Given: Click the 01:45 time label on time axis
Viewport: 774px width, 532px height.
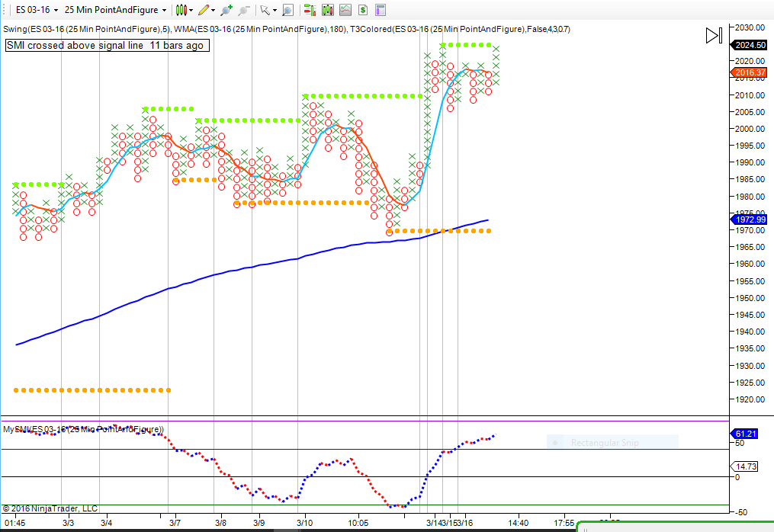Looking at the screenshot, I should (x=14, y=523).
